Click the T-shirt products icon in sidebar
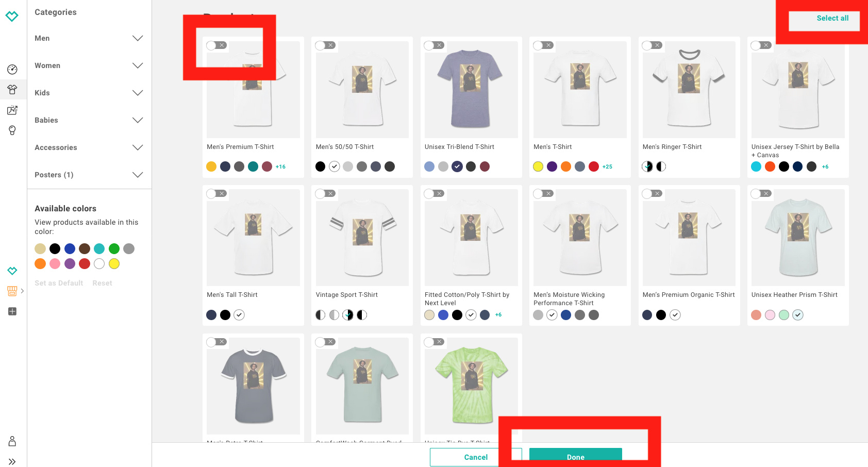Viewport: 868px width, 467px height. [12, 90]
